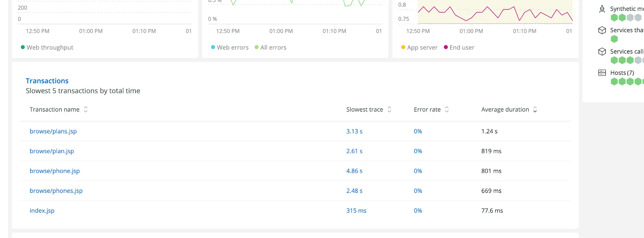Toggle the App server legend series

(x=419, y=48)
